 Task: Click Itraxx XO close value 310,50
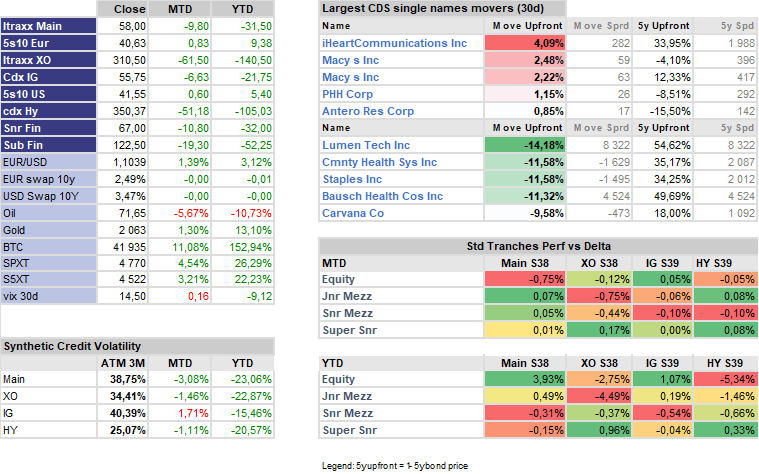point(129,60)
